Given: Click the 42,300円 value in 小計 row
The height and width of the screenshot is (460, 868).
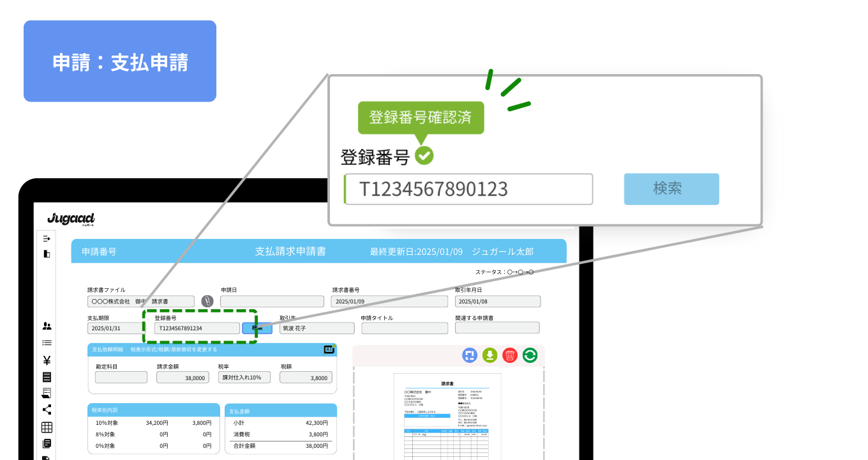Looking at the screenshot, I should pyautogui.click(x=317, y=423).
